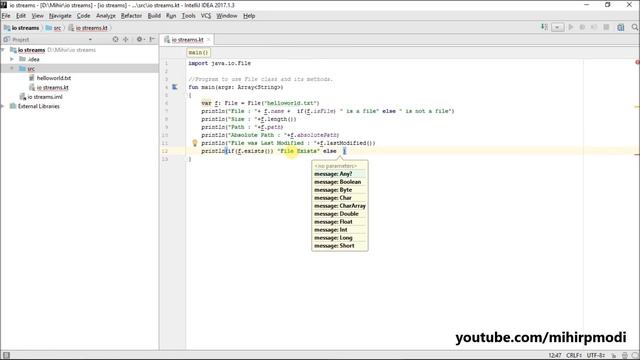Click code line 'import java.io.File'

click(x=220, y=63)
